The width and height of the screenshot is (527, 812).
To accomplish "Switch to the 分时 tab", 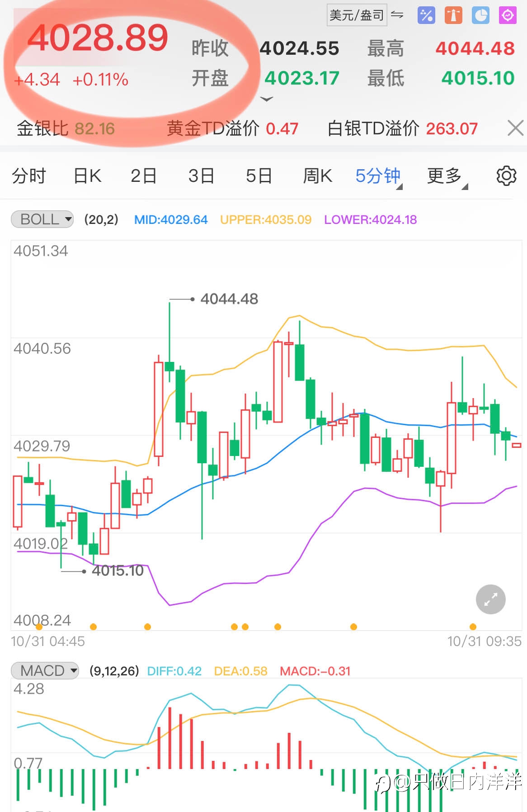I will (29, 176).
